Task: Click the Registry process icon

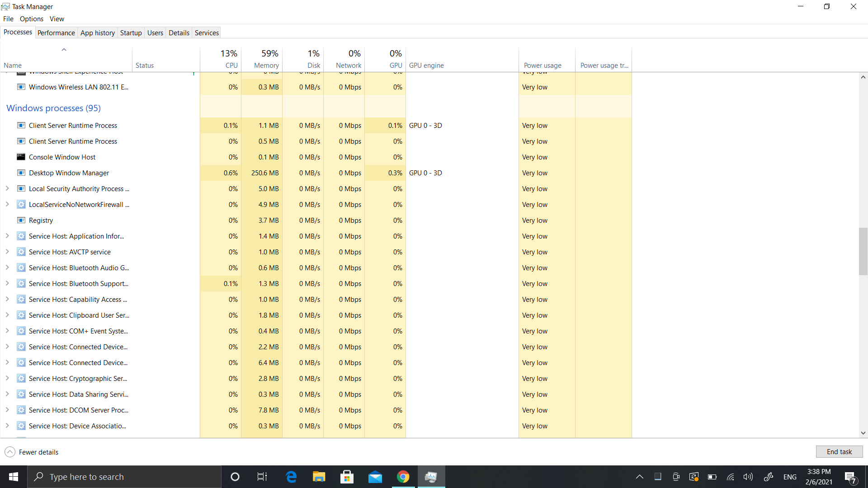Action: point(21,220)
